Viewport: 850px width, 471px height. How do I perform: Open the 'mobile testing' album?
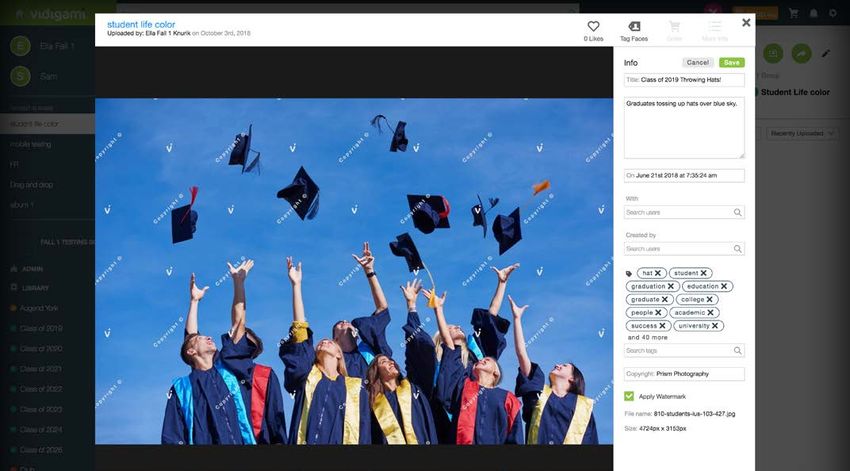31,144
